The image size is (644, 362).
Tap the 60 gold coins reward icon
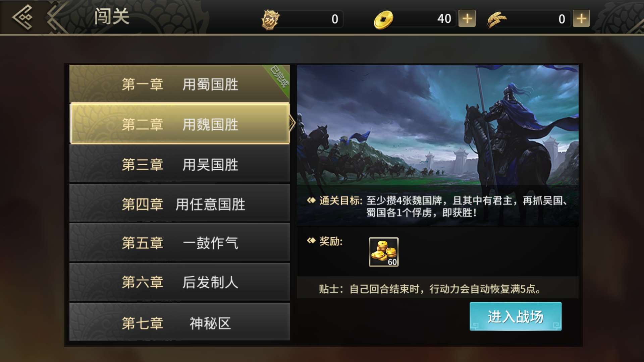coord(384,252)
